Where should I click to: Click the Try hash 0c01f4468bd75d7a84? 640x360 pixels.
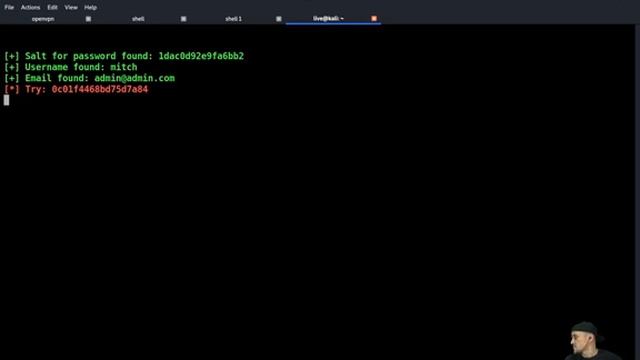click(x=100, y=89)
